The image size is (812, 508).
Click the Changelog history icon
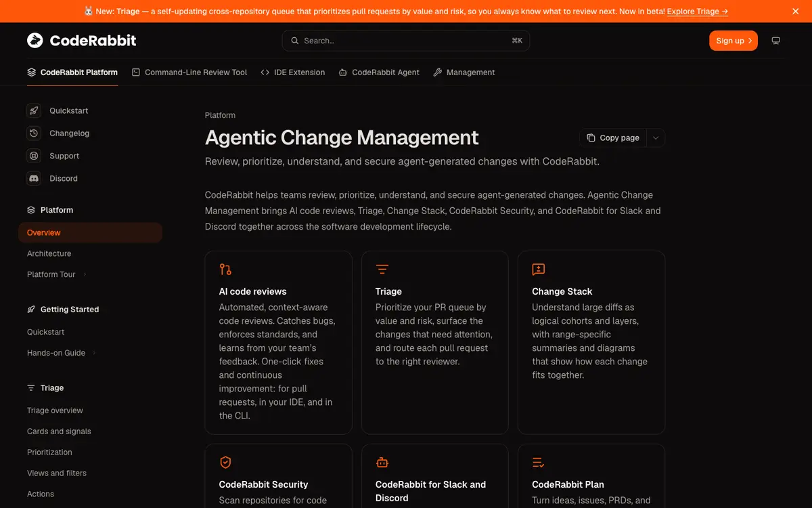(34, 133)
